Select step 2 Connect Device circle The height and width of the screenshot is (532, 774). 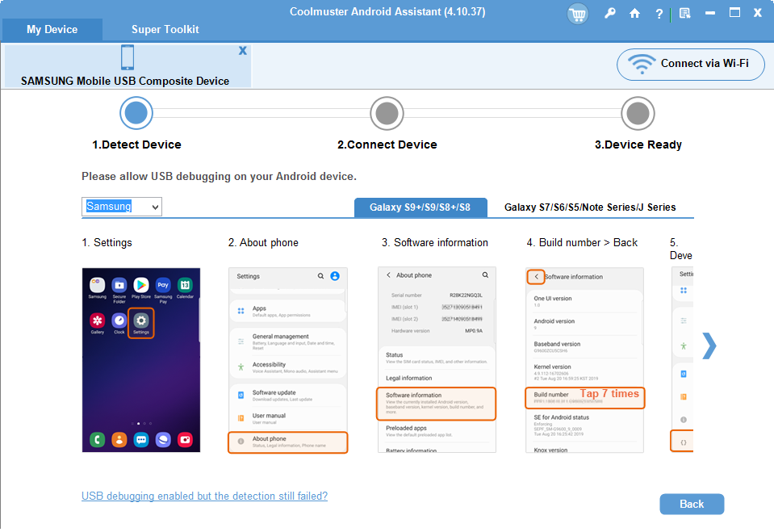[387, 113]
